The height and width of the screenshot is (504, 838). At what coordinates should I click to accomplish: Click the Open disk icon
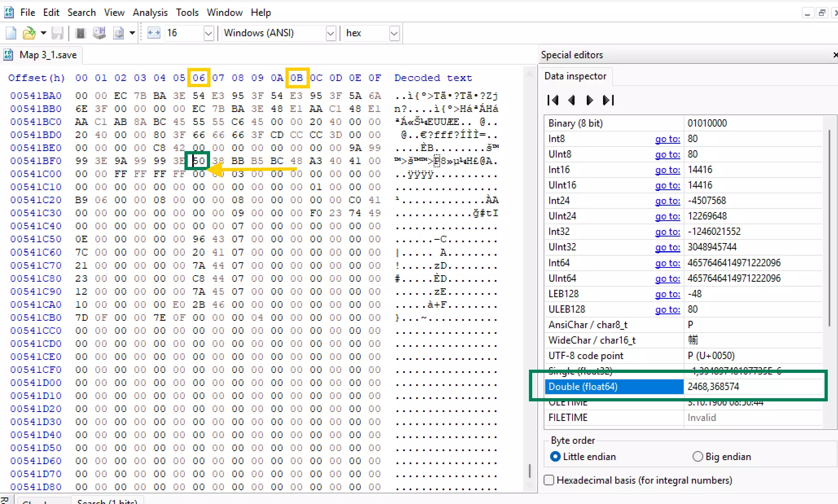(99, 33)
